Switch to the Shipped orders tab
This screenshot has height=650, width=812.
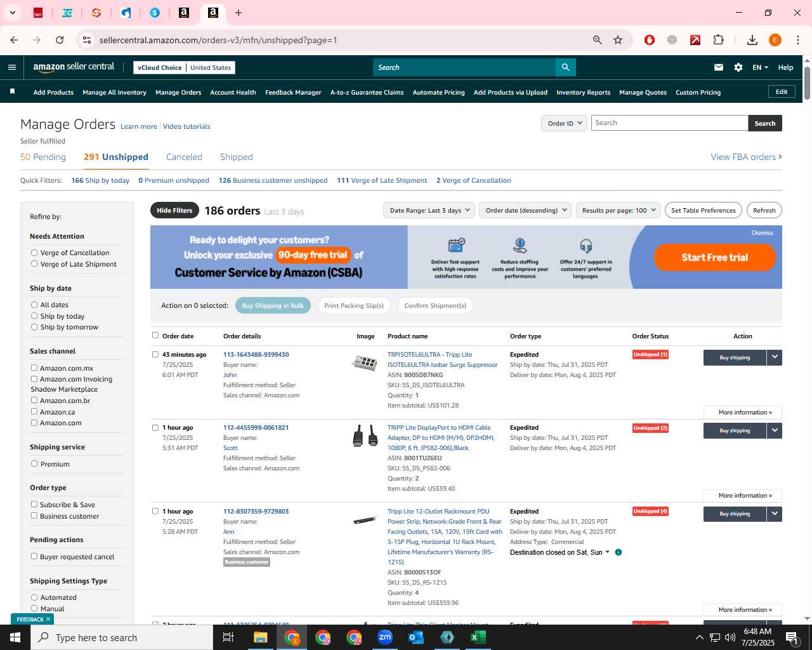[x=236, y=157]
